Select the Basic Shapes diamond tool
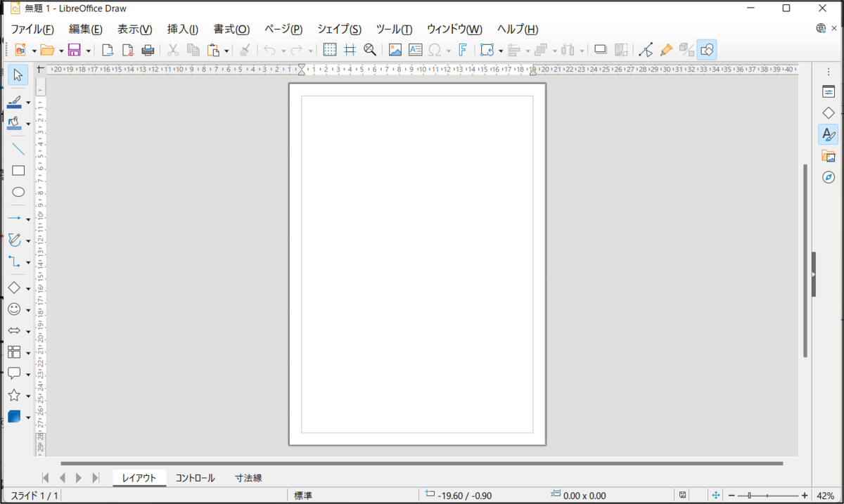Viewport: 844px width, 504px height. coord(14,287)
